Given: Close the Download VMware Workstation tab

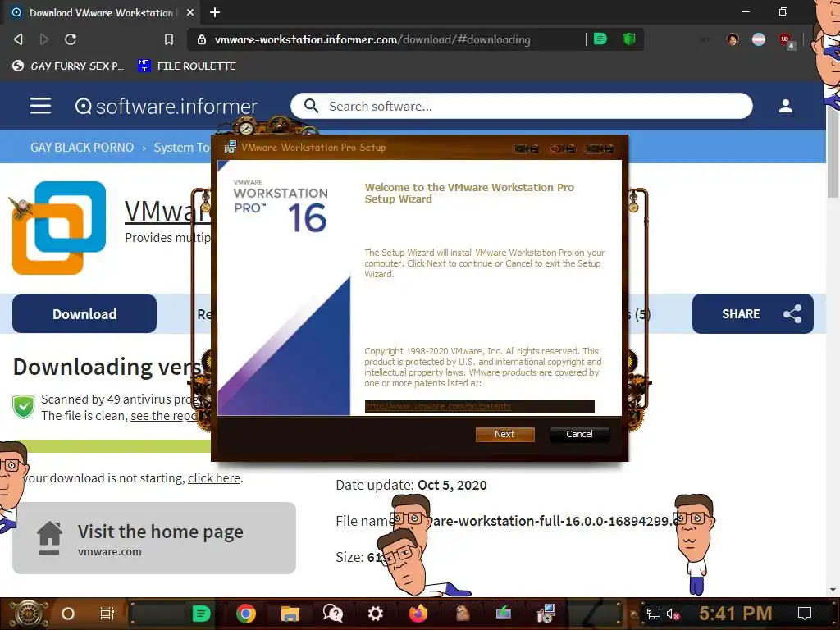Looking at the screenshot, I should [x=190, y=12].
